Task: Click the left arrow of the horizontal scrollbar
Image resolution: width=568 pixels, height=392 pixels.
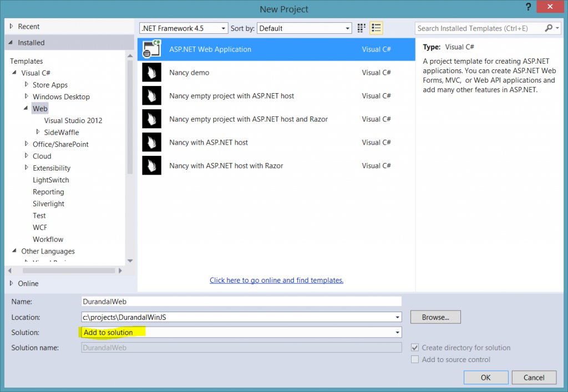Action: point(9,271)
